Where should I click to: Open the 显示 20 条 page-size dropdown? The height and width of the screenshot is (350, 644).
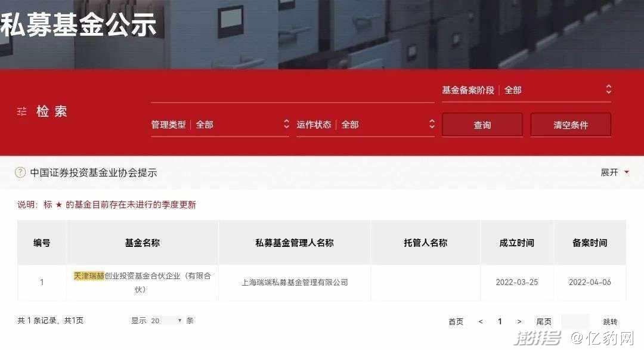click(166, 320)
